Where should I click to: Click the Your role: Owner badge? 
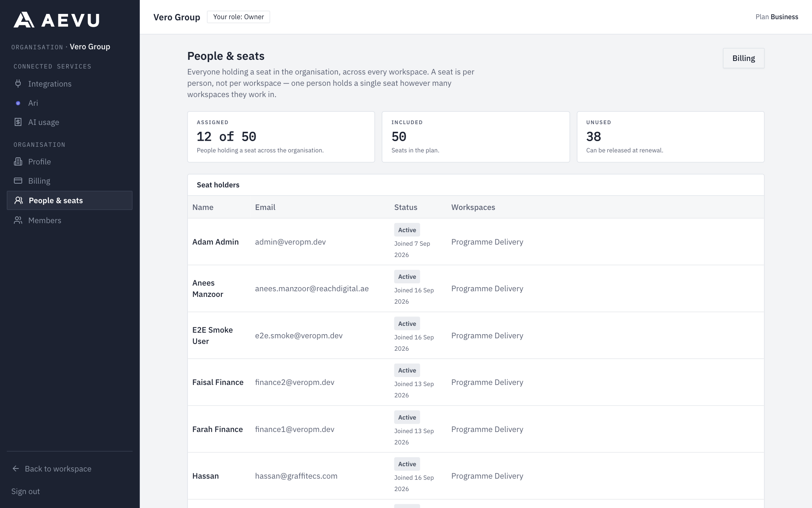coord(238,17)
